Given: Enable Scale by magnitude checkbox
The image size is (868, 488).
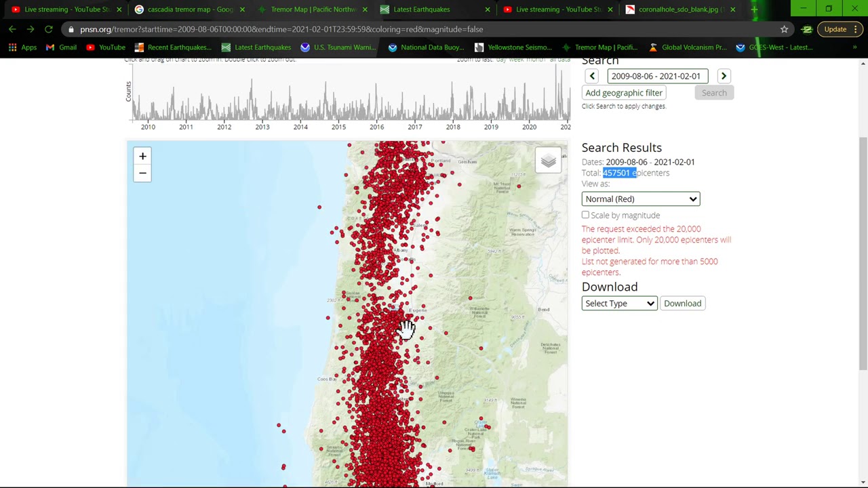Looking at the screenshot, I should (585, 215).
